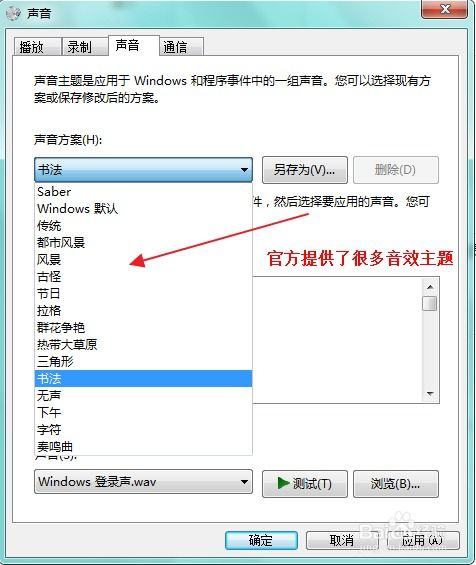Click the 浏览(B)... button
Screen dimensions: 476x565
(396, 484)
